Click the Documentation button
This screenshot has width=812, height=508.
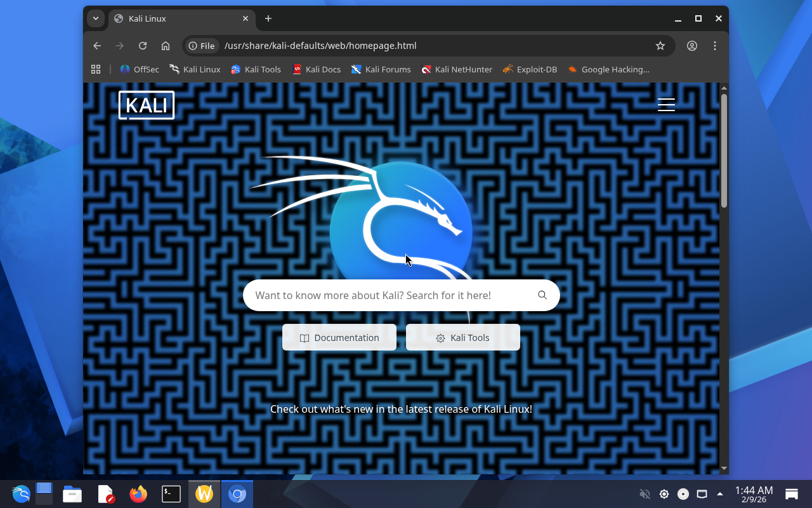point(339,338)
